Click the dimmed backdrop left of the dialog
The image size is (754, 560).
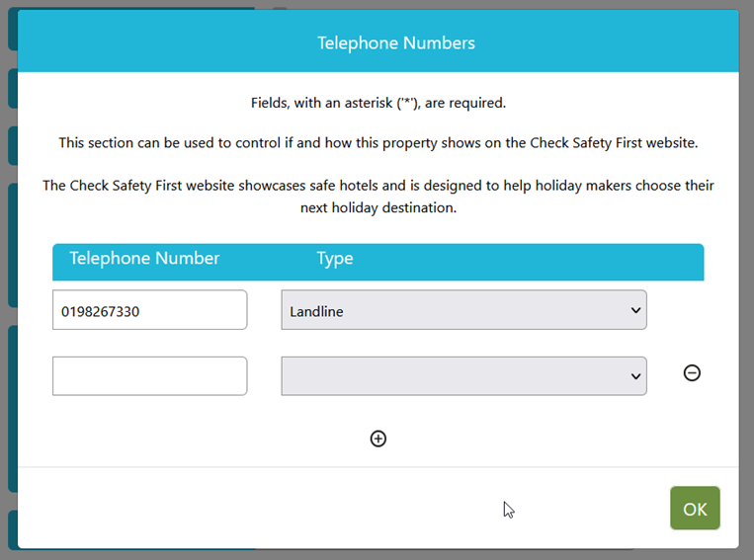9,279
